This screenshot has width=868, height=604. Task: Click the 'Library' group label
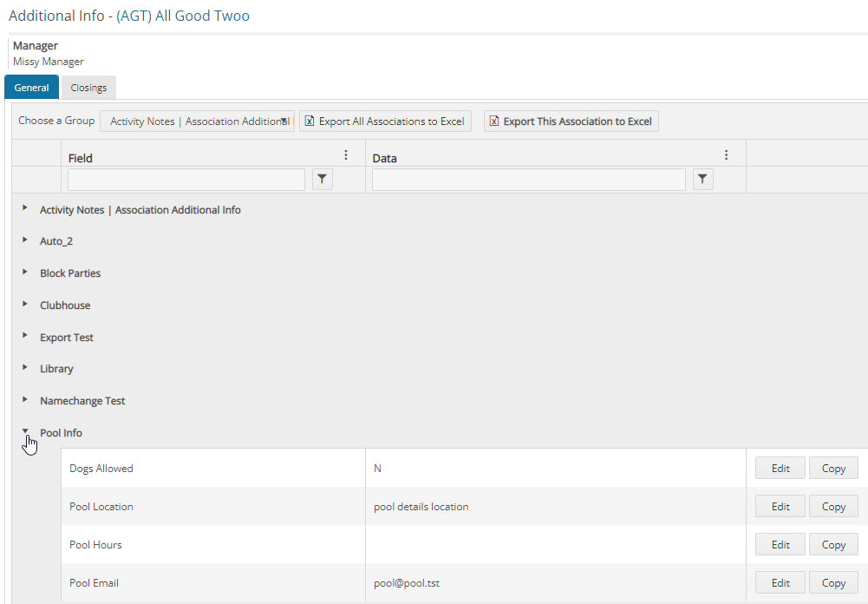pos(56,369)
